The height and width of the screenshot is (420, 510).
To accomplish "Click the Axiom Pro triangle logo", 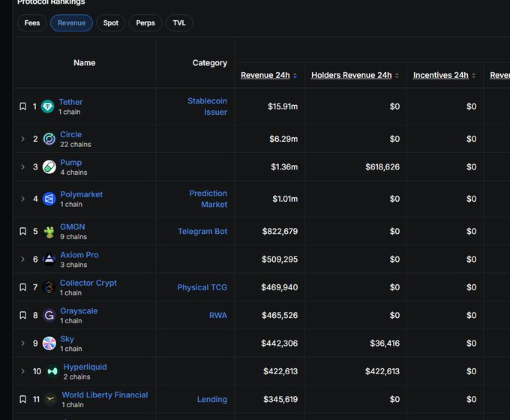I will tap(49, 259).
